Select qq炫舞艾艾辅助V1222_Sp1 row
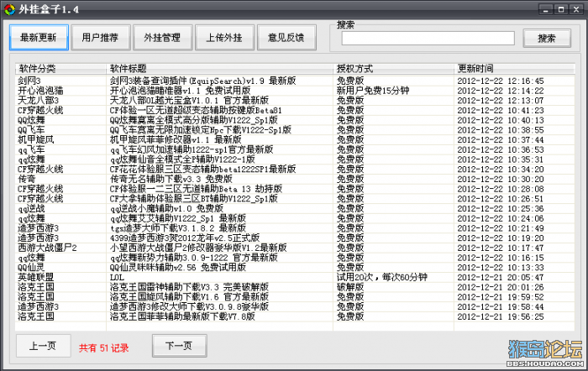 coord(295,218)
